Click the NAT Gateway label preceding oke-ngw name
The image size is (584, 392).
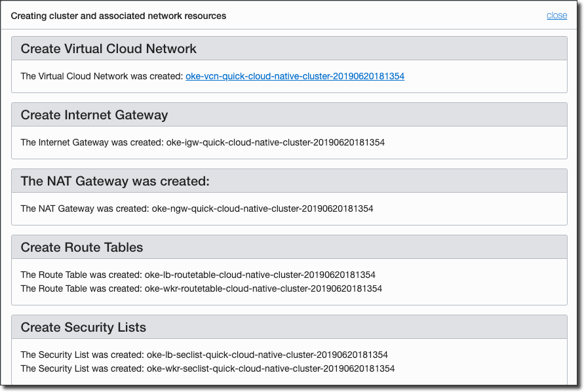(x=85, y=208)
